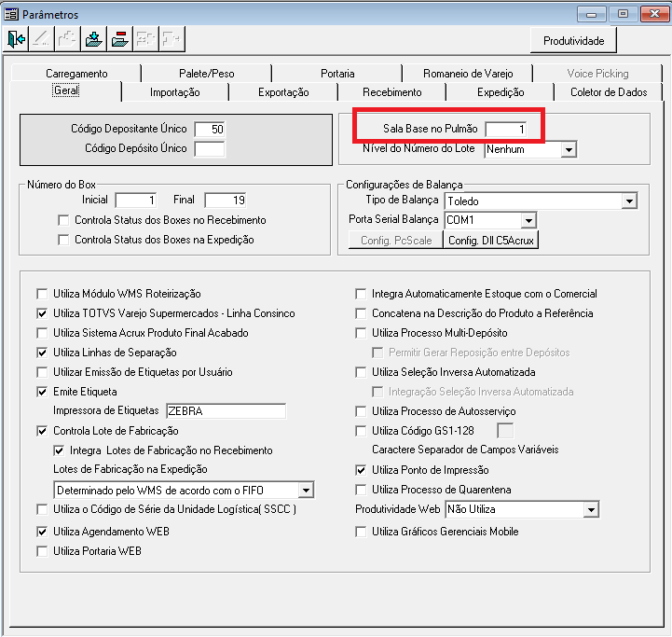Select the Importação tab
Image resolution: width=672 pixels, height=637 pixels.
(175, 92)
